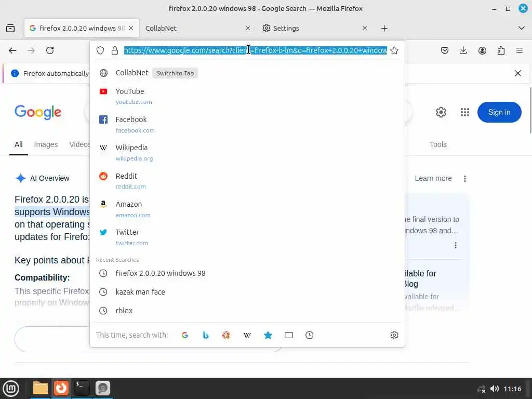Dismiss the Firefox notification bar
Viewport: 532px width, 399px height.
518,73
